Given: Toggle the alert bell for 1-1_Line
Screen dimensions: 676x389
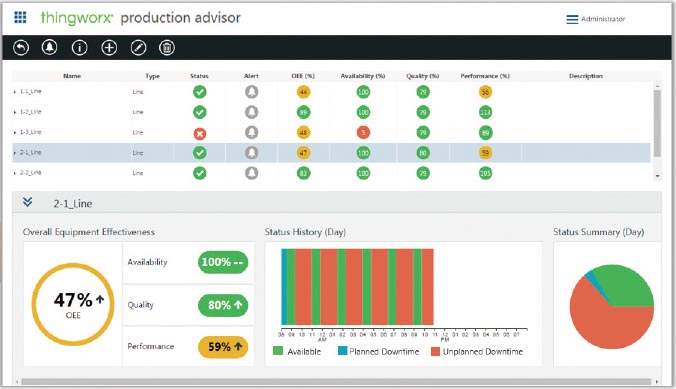Looking at the screenshot, I should pyautogui.click(x=252, y=92).
